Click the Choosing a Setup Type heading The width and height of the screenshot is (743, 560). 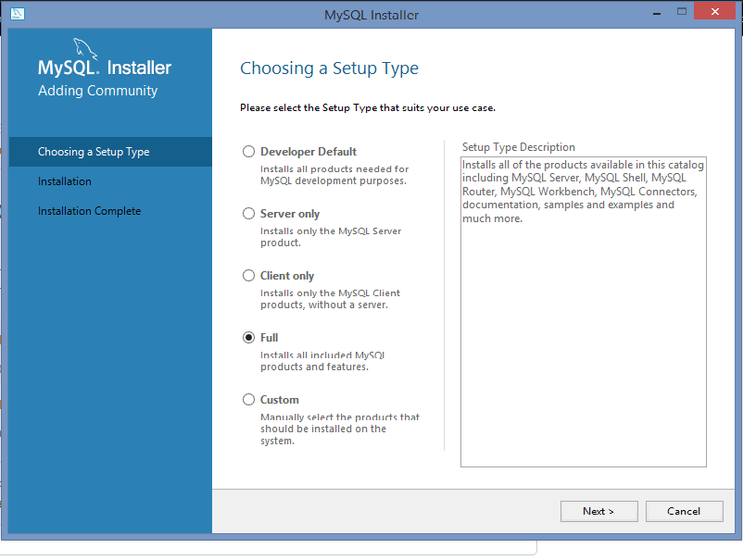(329, 68)
